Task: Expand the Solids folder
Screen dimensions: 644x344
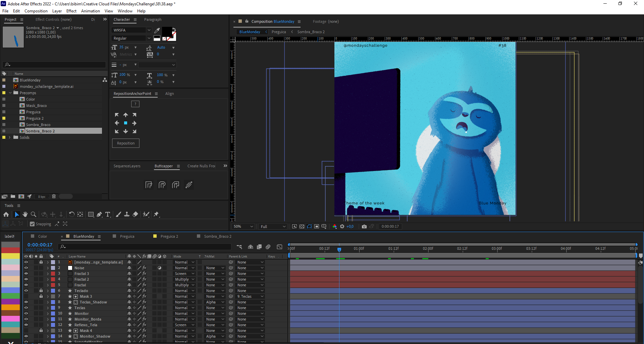Action: (x=10, y=137)
